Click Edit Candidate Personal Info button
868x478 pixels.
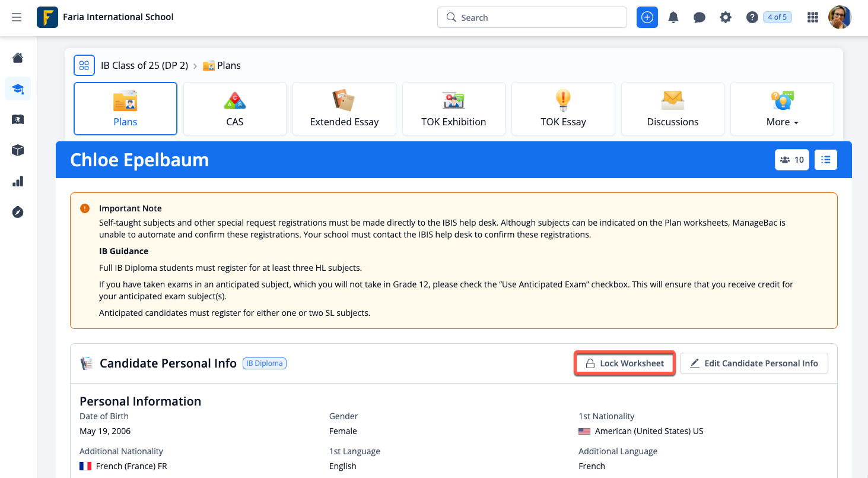coord(753,363)
